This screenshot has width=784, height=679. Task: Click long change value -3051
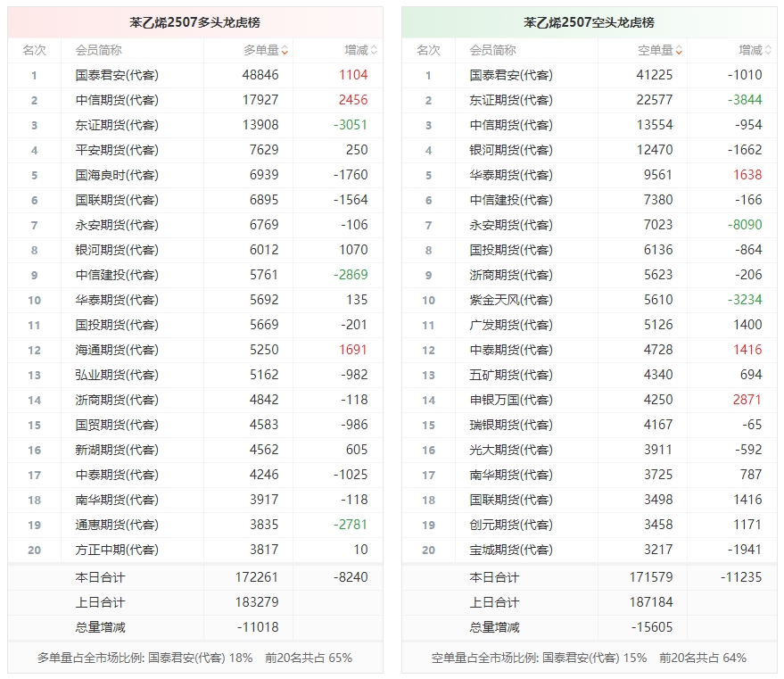click(351, 125)
